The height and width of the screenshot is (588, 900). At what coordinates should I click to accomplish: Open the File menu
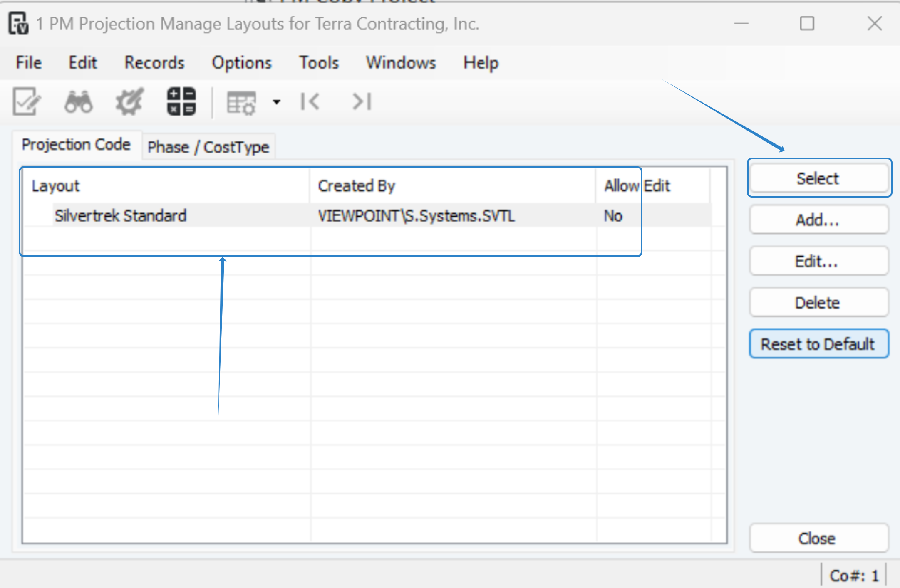[29, 63]
